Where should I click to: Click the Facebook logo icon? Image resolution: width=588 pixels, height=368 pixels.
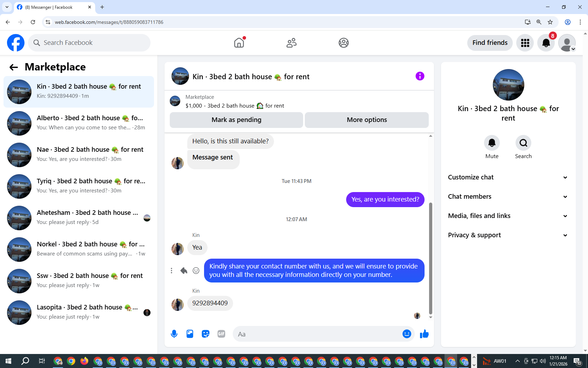[x=16, y=43]
